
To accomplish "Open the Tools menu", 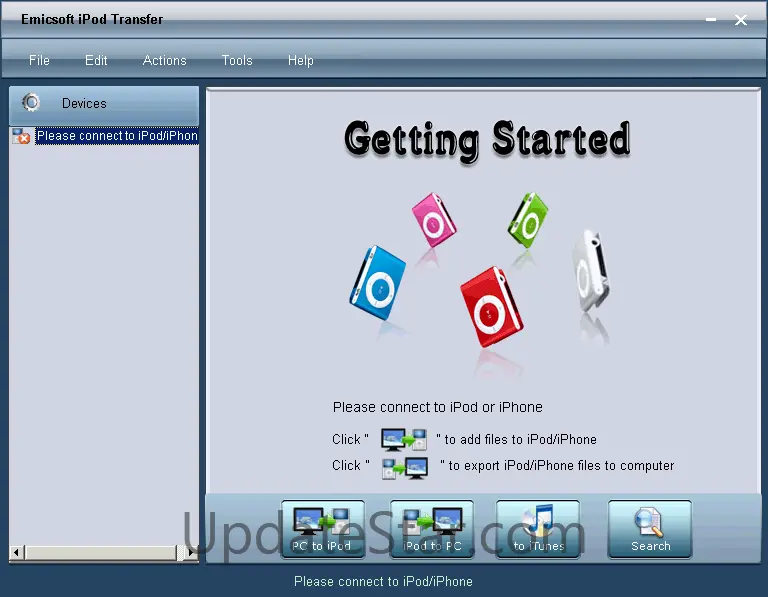I will point(237,60).
